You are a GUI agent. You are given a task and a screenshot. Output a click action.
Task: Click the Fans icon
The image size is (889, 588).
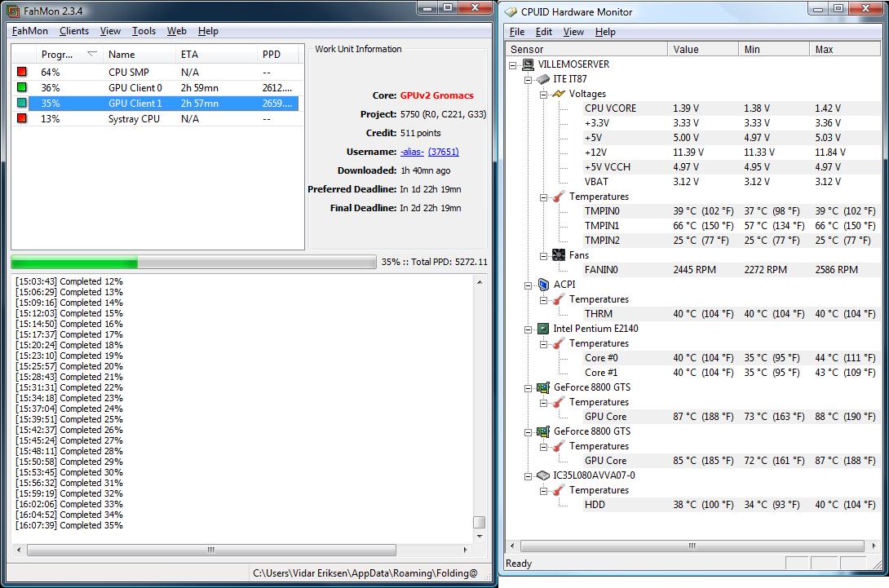[x=559, y=255]
